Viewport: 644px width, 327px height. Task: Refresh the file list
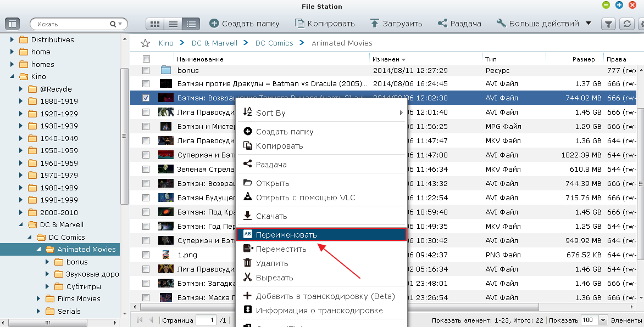(627, 24)
